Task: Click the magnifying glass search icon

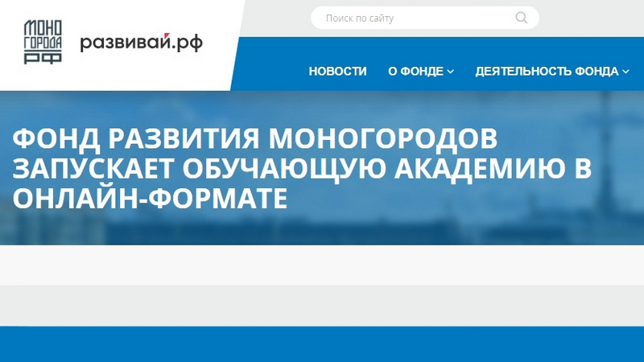Action: click(x=521, y=18)
